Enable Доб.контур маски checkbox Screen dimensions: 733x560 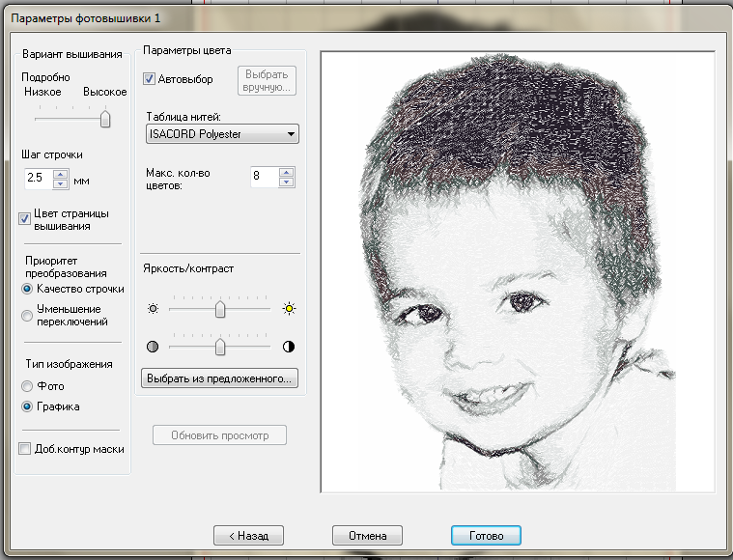(x=26, y=449)
